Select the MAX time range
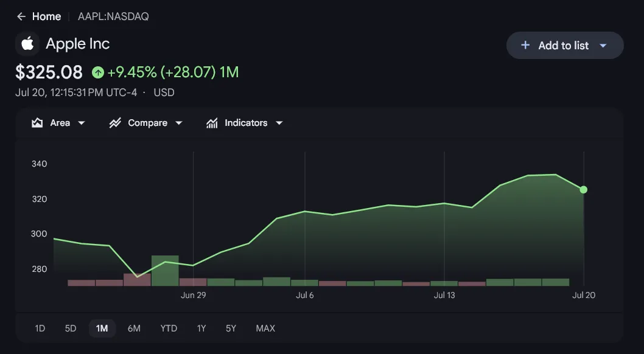This screenshot has width=644, height=354. tap(265, 328)
